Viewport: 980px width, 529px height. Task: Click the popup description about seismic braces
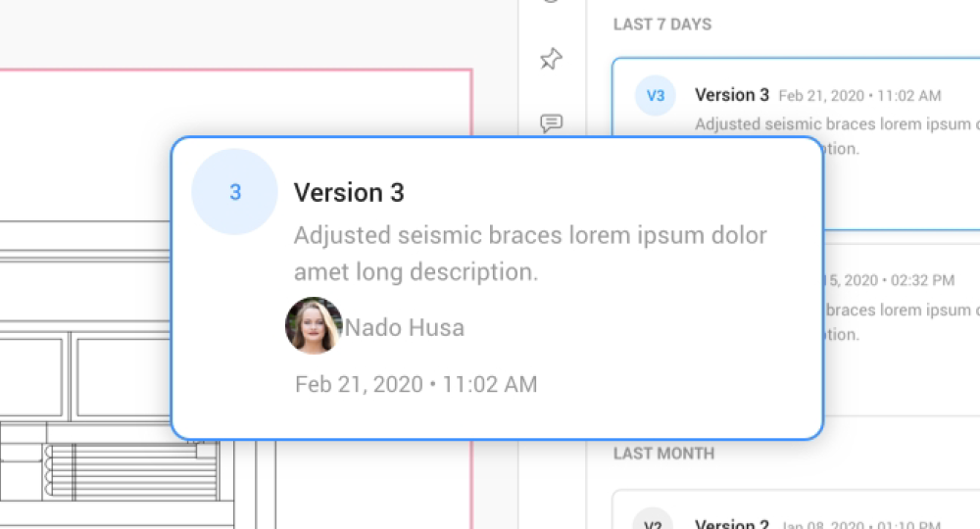530,254
